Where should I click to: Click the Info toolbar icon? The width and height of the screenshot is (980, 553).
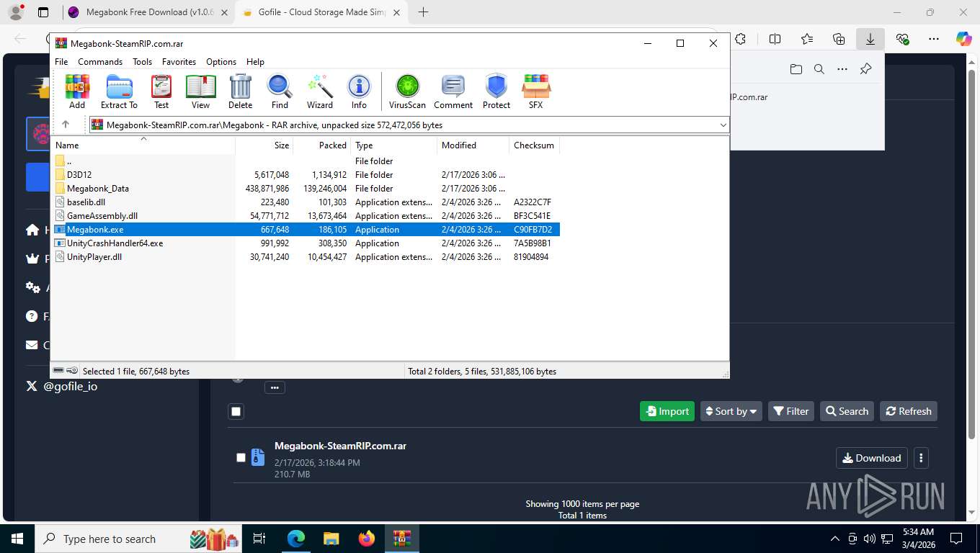pyautogui.click(x=359, y=91)
